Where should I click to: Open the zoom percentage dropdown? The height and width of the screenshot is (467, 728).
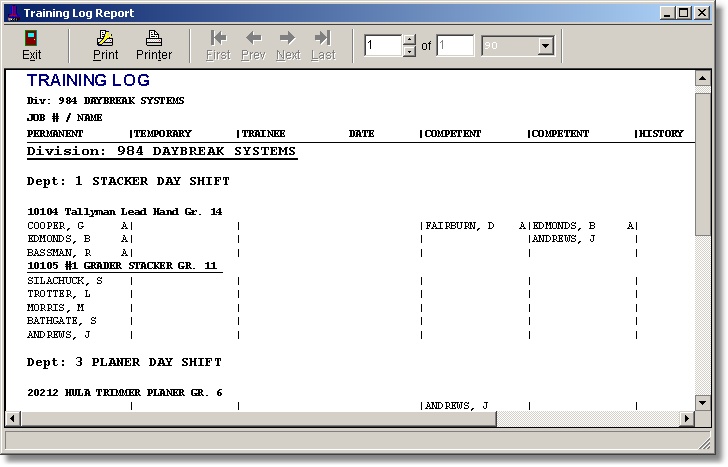point(545,46)
